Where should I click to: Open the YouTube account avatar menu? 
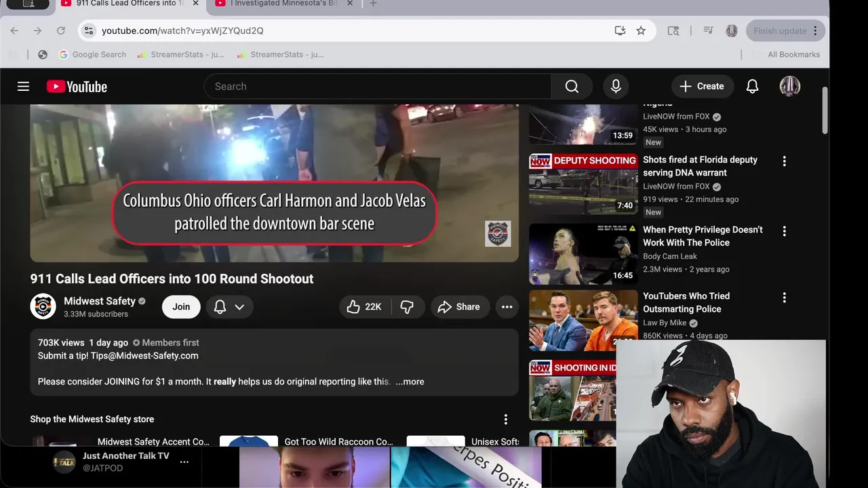click(x=790, y=86)
